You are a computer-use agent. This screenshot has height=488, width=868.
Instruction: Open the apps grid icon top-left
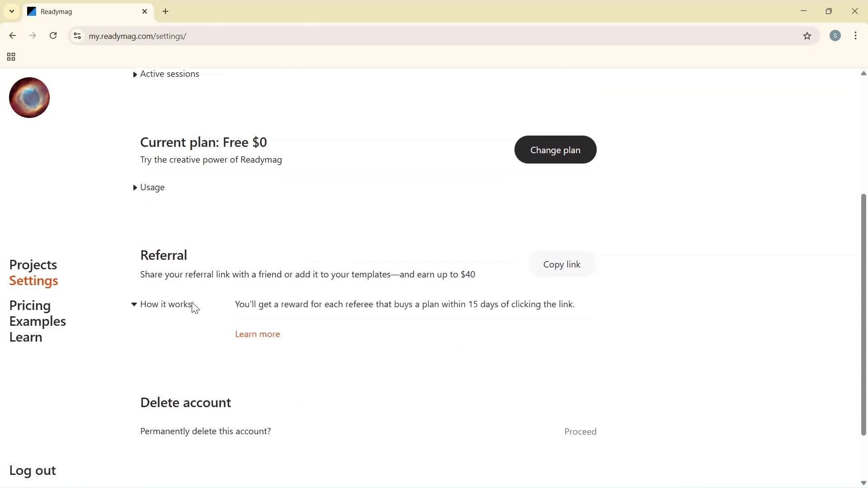tap(10, 56)
